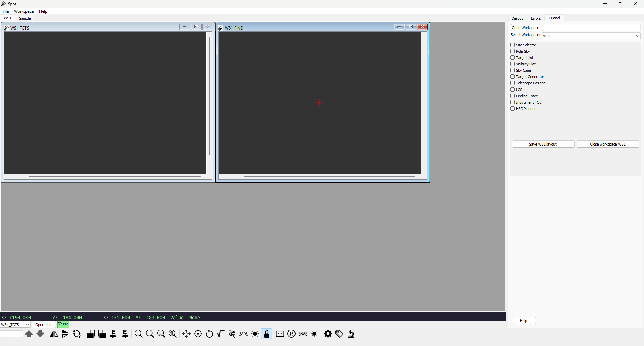
Task: Click Save WS1 layout button
Action: (x=543, y=144)
